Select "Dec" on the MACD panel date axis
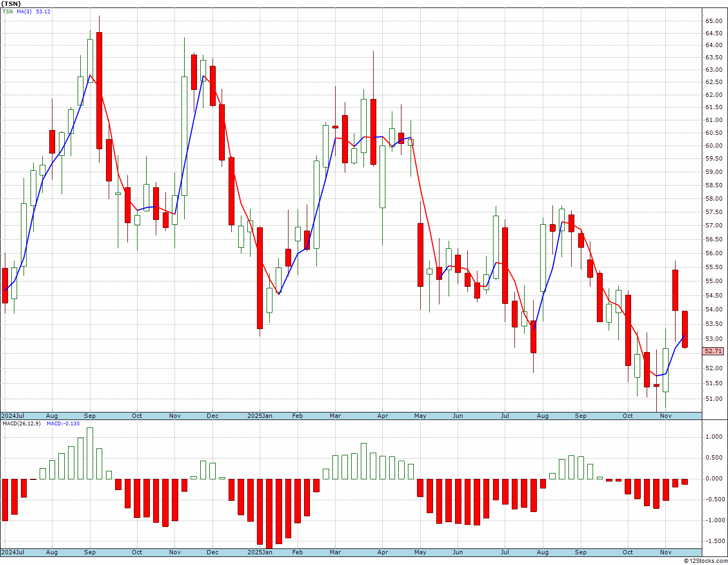 pyautogui.click(x=213, y=552)
